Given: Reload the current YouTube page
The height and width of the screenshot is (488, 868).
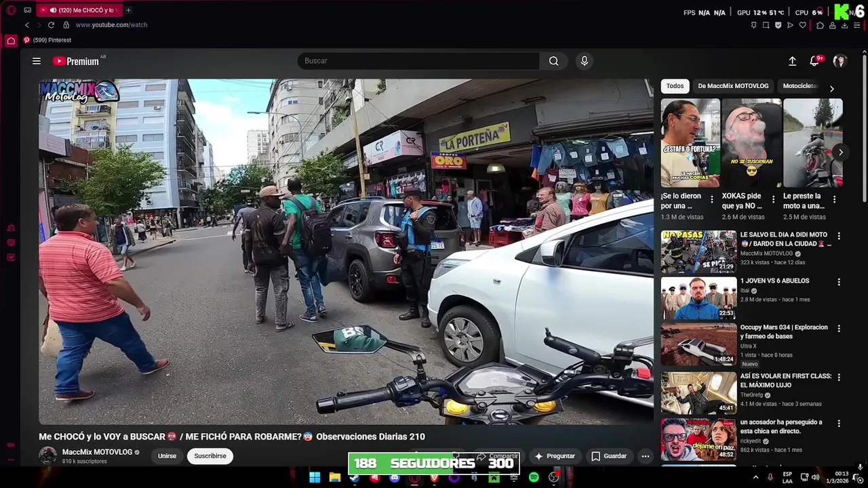Looking at the screenshot, I should 51,25.
